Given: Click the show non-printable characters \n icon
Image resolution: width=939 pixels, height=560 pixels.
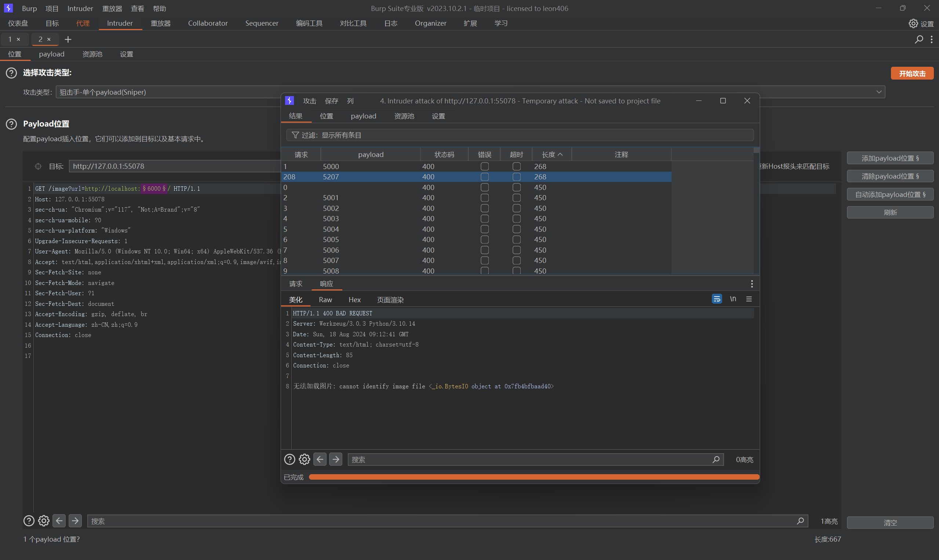Looking at the screenshot, I should tap(732, 299).
